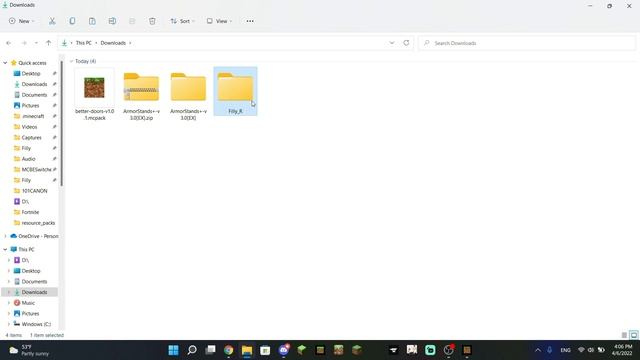This screenshot has width=640, height=360.
Task: Cut the selected item using scissors icon
Action: coord(52,21)
